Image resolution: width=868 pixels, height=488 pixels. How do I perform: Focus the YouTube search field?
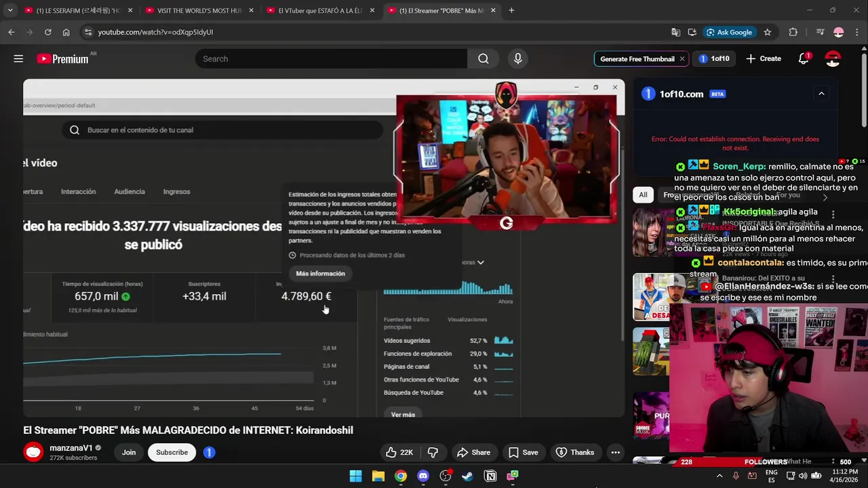tap(331, 59)
